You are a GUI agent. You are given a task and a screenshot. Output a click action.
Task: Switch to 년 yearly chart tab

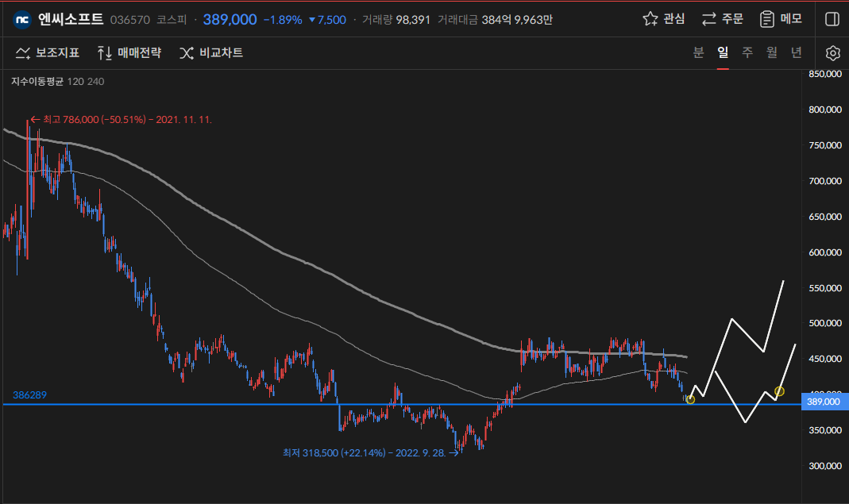(x=796, y=52)
